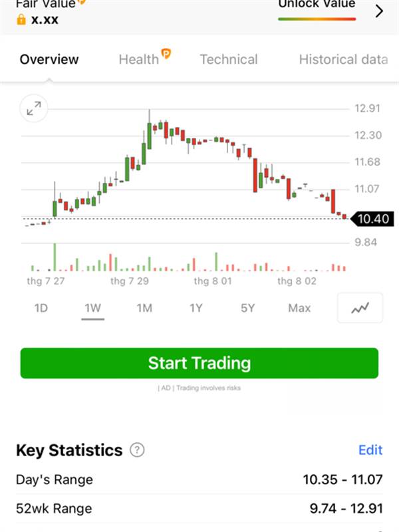Show the Max chart range
This screenshot has width=399, height=532.
pyautogui.click(x=299, y=308)
